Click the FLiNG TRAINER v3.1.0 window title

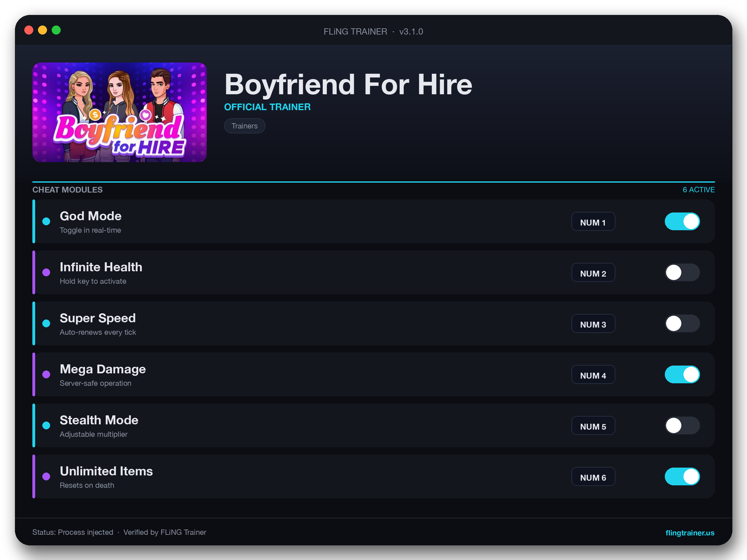tap(373, 31)
